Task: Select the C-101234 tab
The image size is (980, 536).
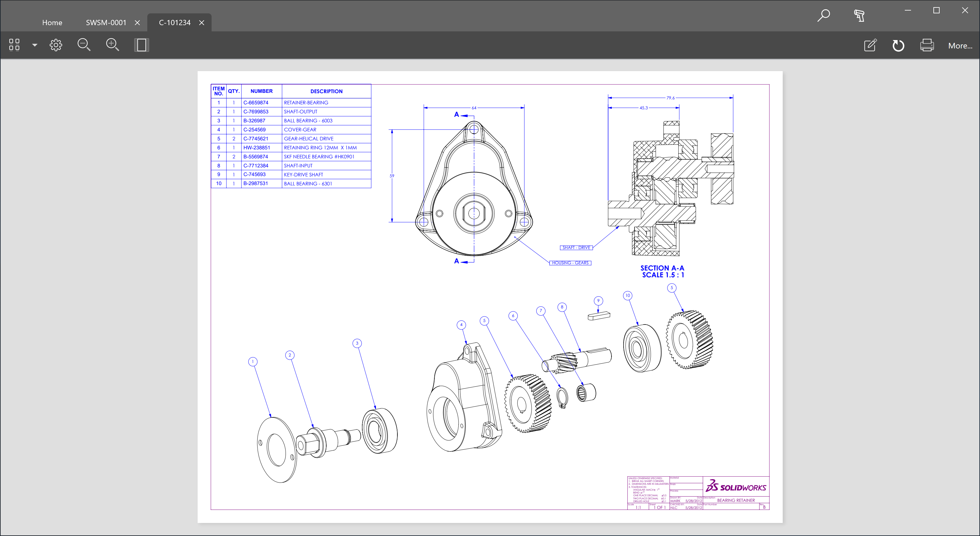Action: (x=175, y=22)
